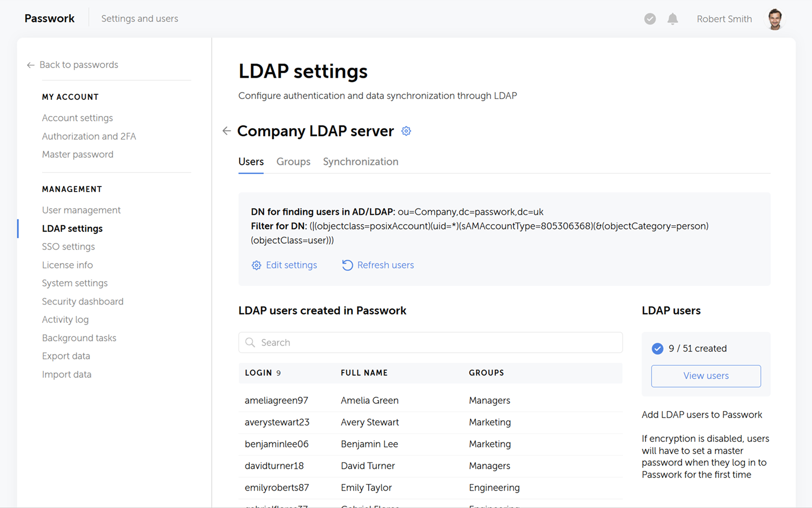Click the Settings and users header label
Screen dimensions: 812x508
point(140,19)
